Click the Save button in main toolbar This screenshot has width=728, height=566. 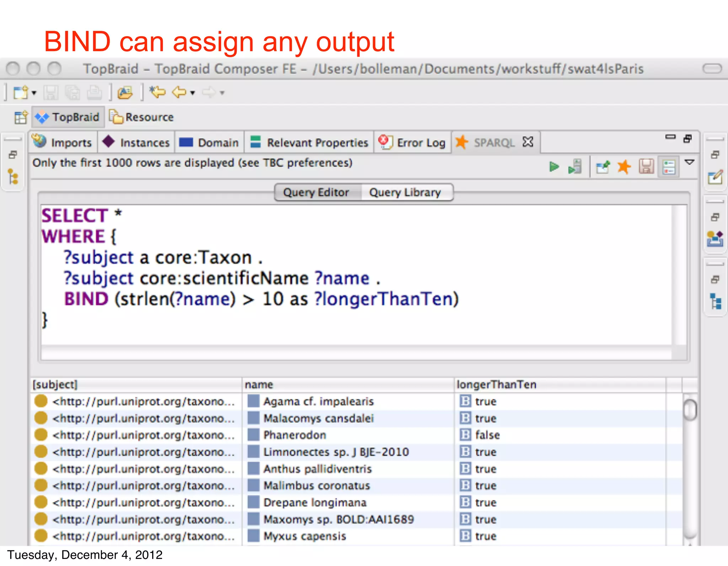[51, 93]
